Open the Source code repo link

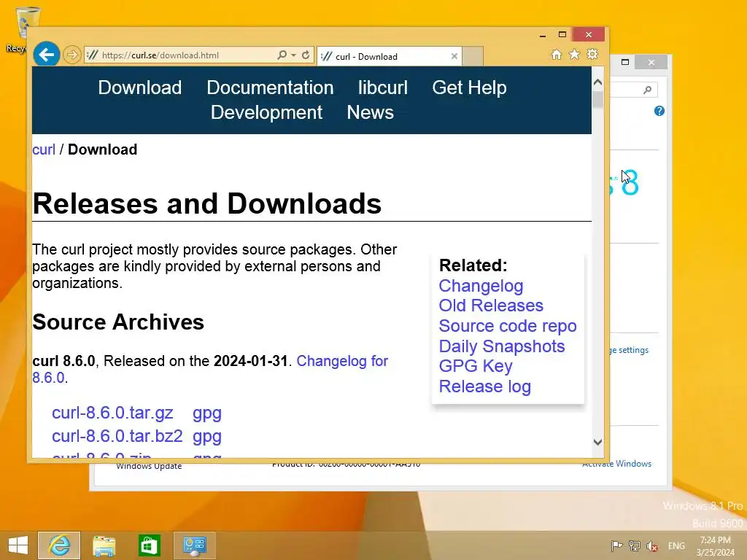508,326
